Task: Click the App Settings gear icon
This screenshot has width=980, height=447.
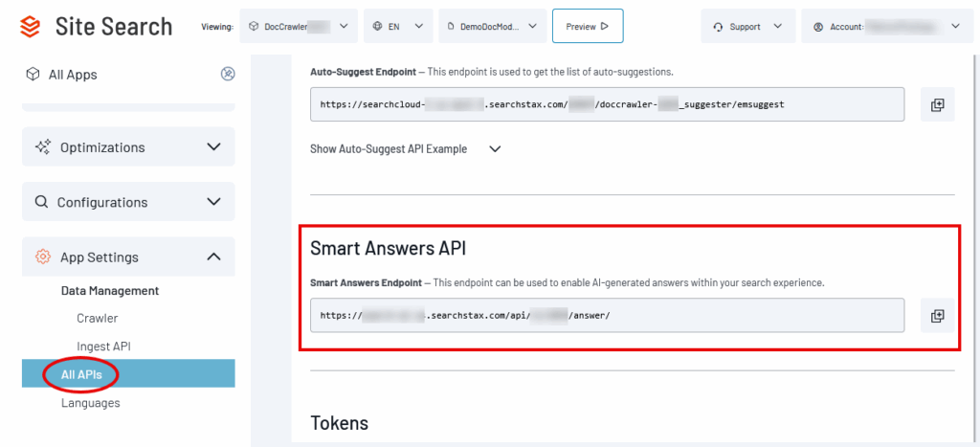Action: (x=43, y=257)
